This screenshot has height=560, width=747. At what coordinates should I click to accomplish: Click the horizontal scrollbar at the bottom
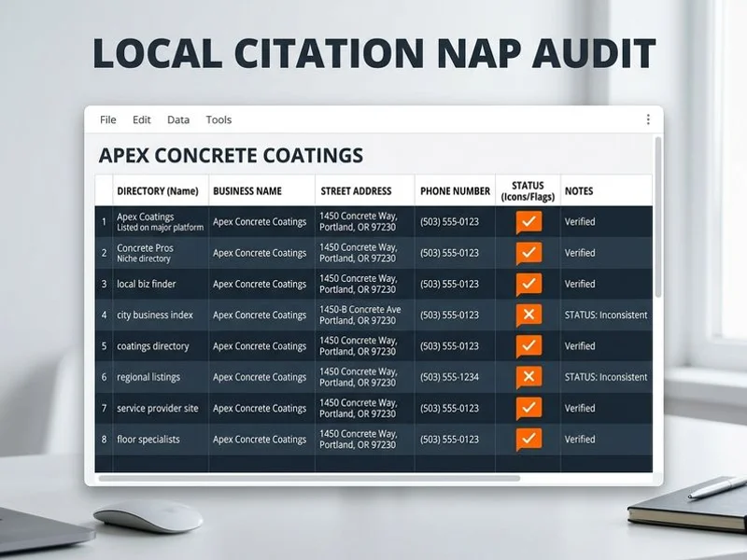tap(309, 478)
